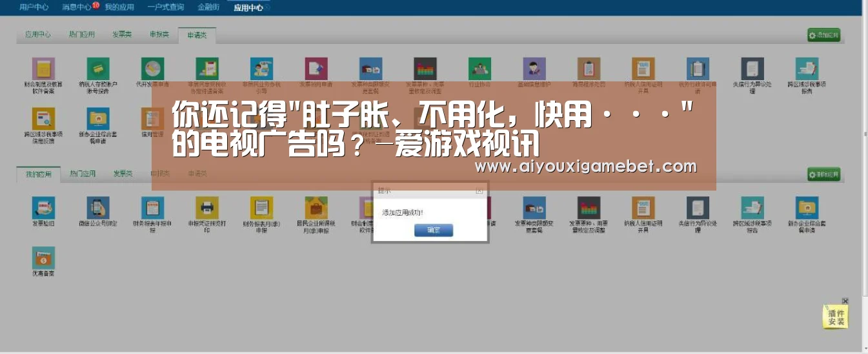868x354 pixels.
Task: Open the 简易程序处罚 clipboard icon
Action: click(x=589, y=68)
